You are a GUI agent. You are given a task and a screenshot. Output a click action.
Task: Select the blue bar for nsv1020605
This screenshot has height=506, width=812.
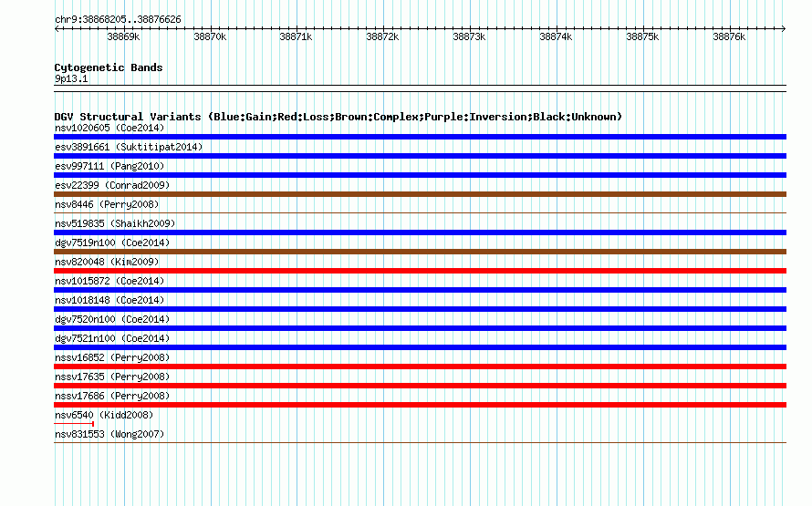pos(420,137)
